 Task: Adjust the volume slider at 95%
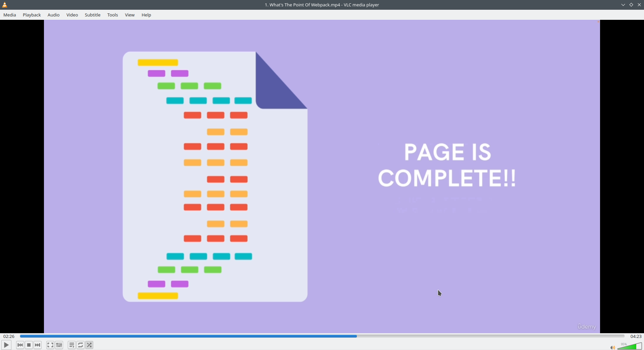(630, 346)
